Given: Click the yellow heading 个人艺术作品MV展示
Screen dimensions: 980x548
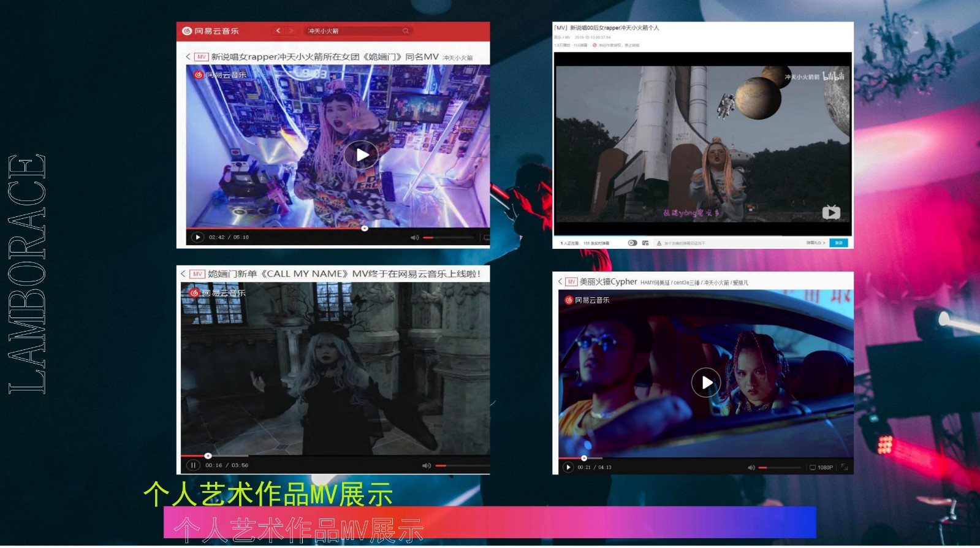Looking at the screenshot, I should click(x=268, y=494).
